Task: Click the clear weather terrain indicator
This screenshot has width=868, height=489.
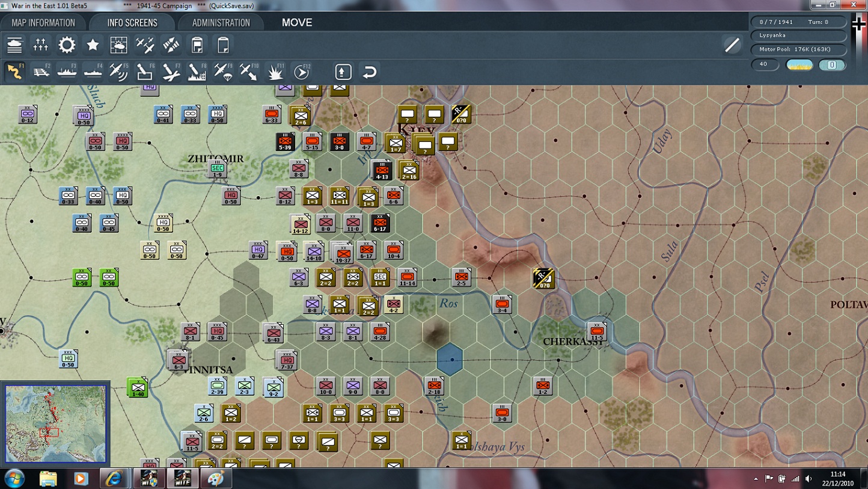Action: click(799, 65)
